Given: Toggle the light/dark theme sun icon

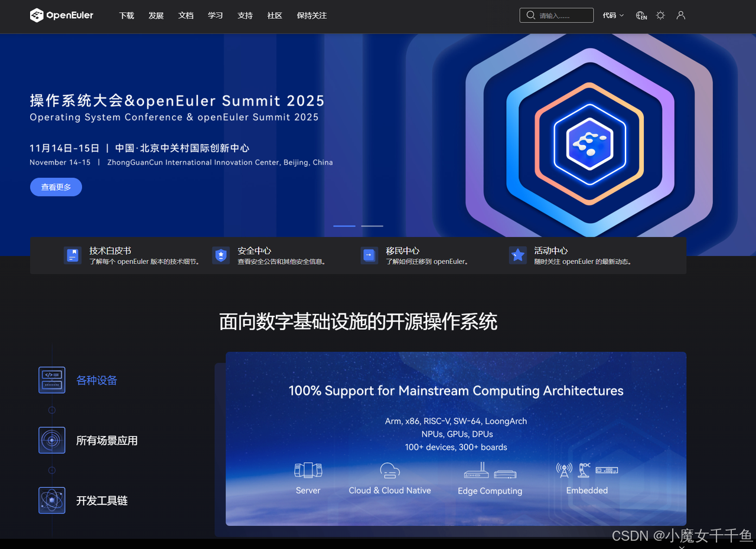Looking at the screenshot, I should pos(660,15).
